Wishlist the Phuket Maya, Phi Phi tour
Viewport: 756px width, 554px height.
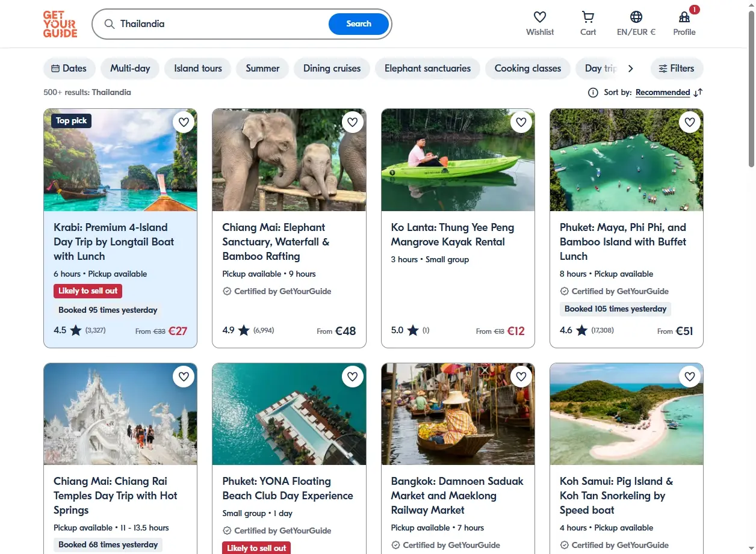pos(690,122)
